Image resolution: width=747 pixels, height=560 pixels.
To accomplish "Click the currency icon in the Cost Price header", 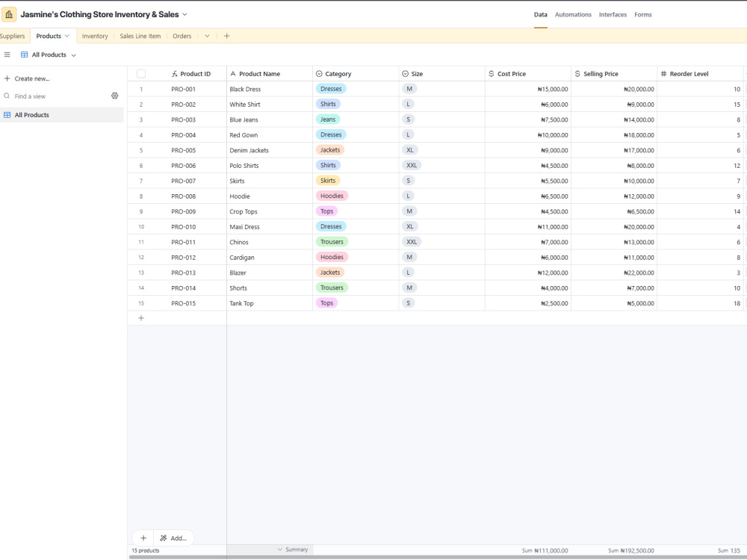I will (x=492, y=74).
